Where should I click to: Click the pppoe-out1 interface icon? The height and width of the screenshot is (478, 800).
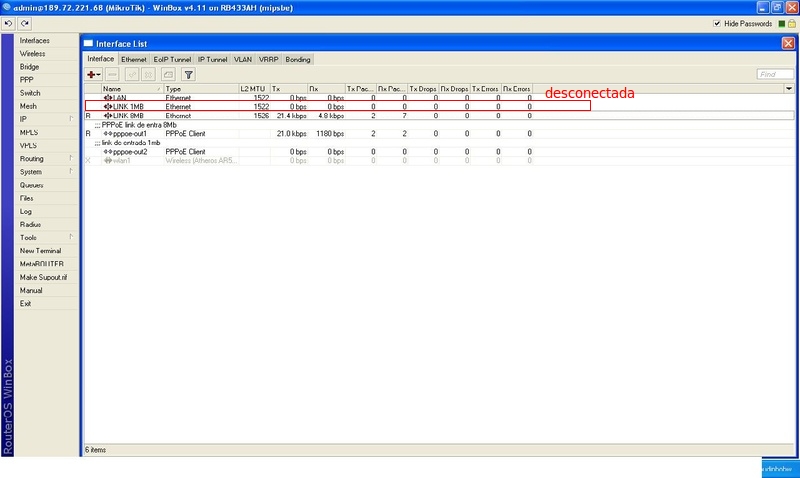(x=108, y=134)
